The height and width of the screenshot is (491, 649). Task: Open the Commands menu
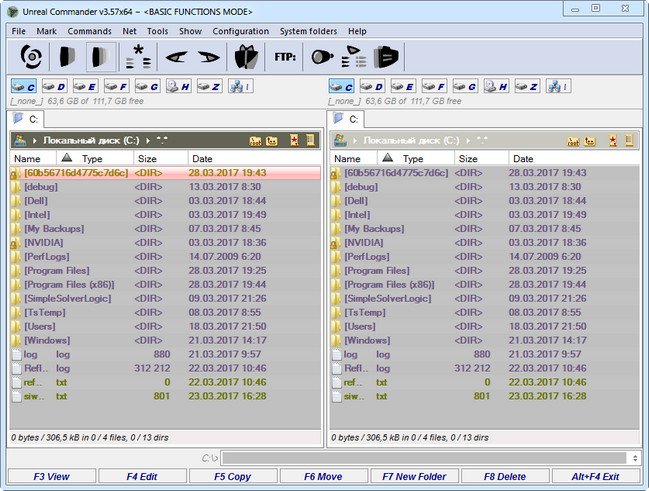(89, 31)
